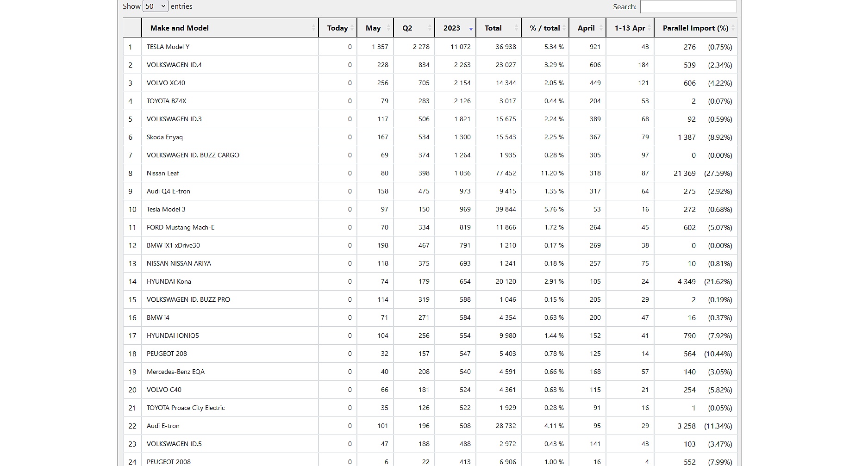Click Tesla Model Y total 36 938
Screen dimensions: 868x466
click(x=506, y=47)
